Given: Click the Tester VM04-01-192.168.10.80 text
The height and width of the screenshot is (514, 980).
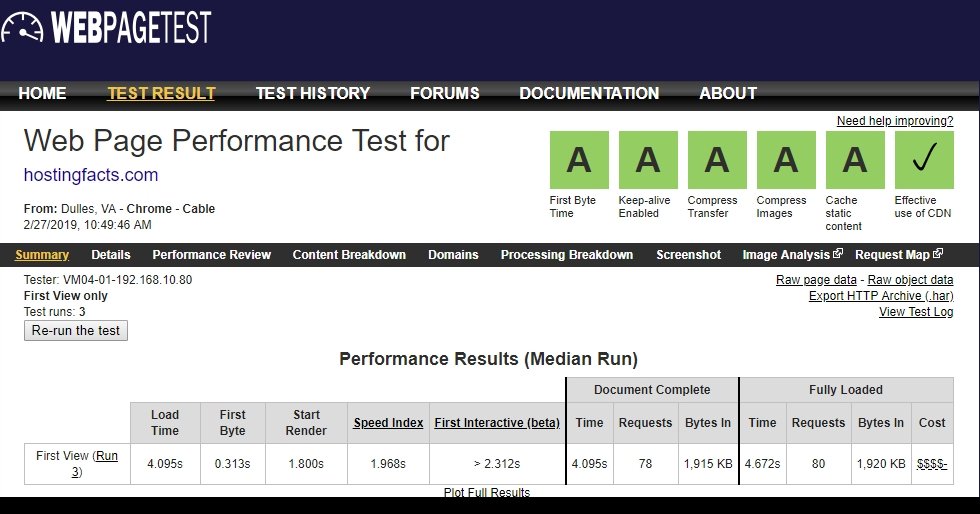Looking at the screenshot, I should click(108, 280).
